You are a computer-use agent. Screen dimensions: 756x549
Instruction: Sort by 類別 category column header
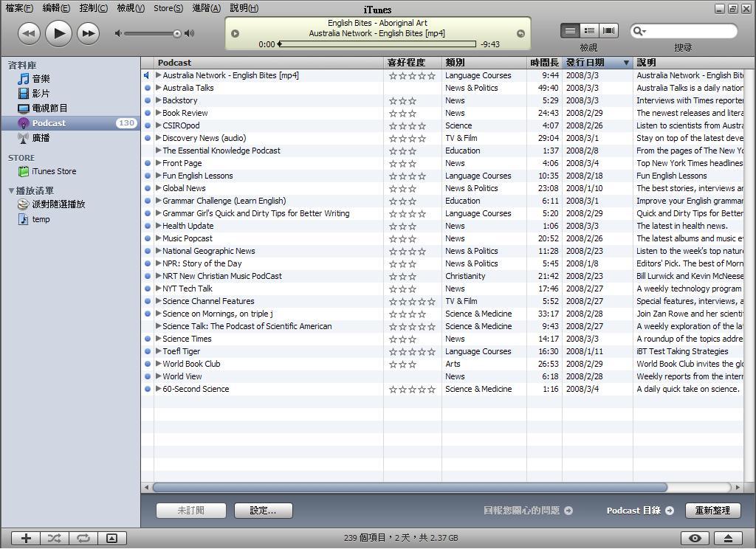click(484, 63)
